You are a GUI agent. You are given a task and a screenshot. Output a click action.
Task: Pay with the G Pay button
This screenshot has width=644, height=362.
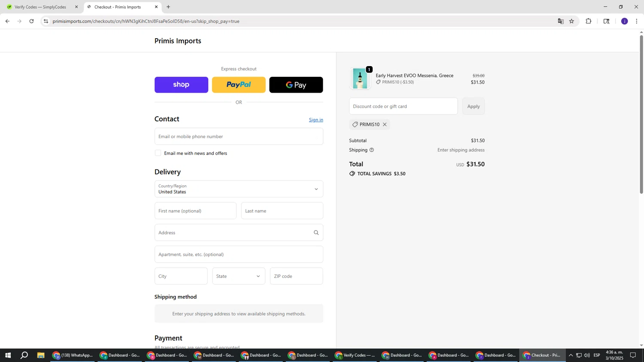coord(296,85)
